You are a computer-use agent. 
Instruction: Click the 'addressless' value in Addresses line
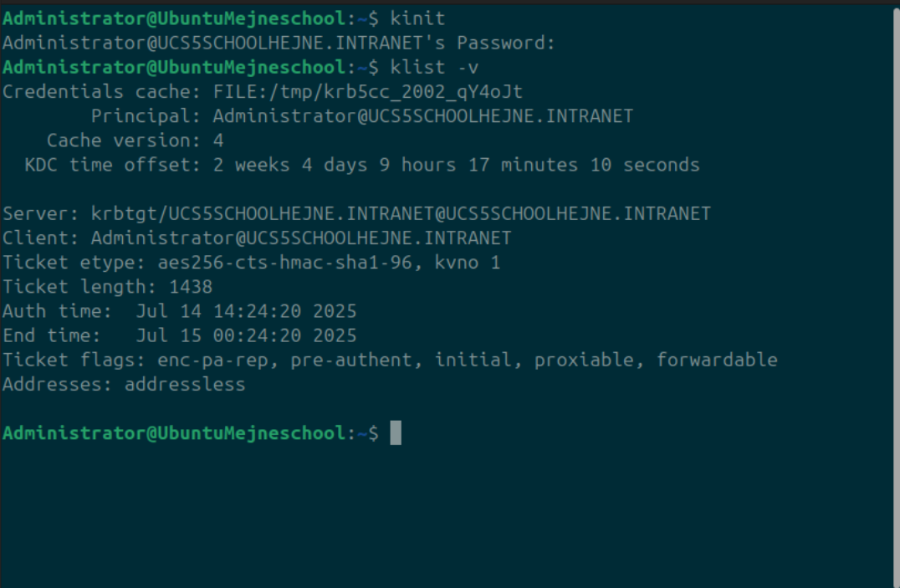point(185,385)
